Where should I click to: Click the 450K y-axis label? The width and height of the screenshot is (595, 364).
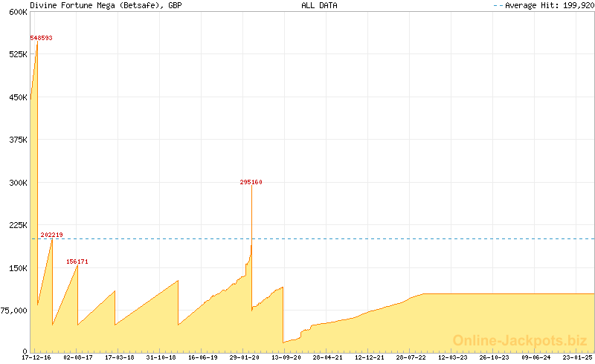click(x=18, y=97)
